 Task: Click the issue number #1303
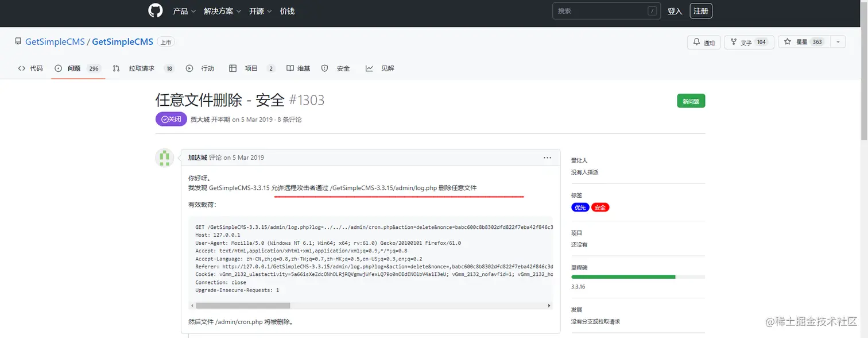307,100
